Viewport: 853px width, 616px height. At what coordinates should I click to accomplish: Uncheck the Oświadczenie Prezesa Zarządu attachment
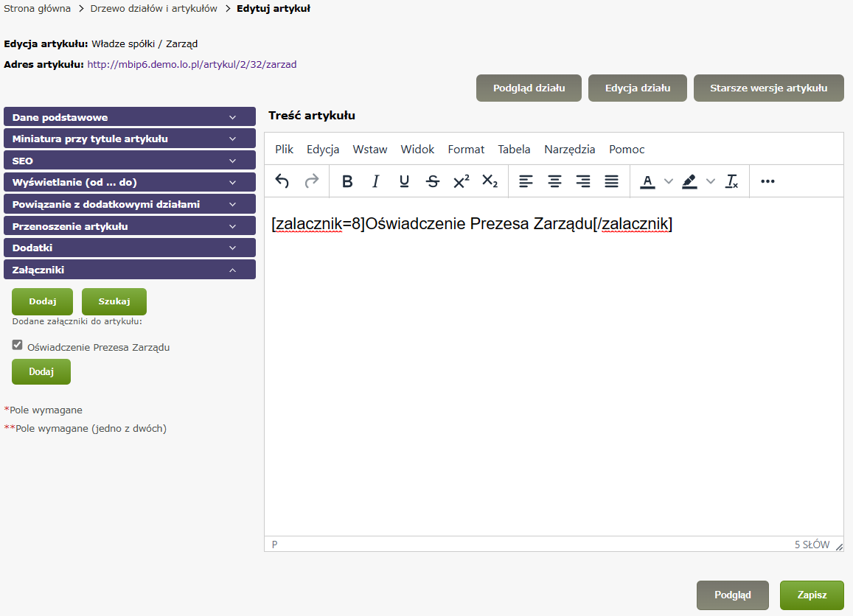point(18,345)
